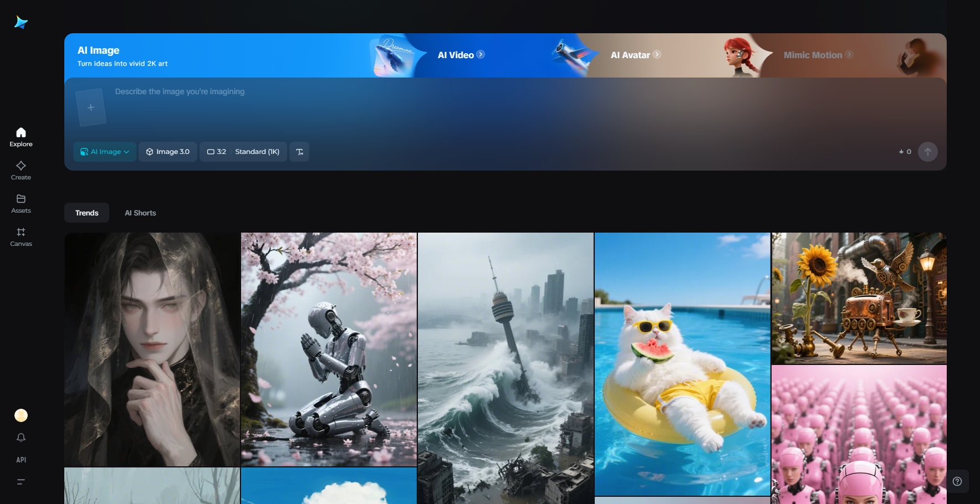Click the menu icon at the sidebar bottom
Viewport: 980px width, 504px height.
(x=21, y=481)
